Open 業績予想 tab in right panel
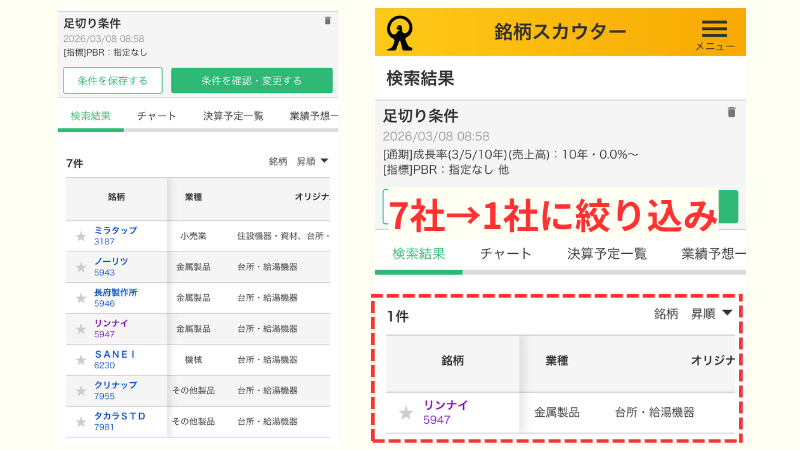Image resolution: width=800 pixels, height=450 pixels. point(713,254)
